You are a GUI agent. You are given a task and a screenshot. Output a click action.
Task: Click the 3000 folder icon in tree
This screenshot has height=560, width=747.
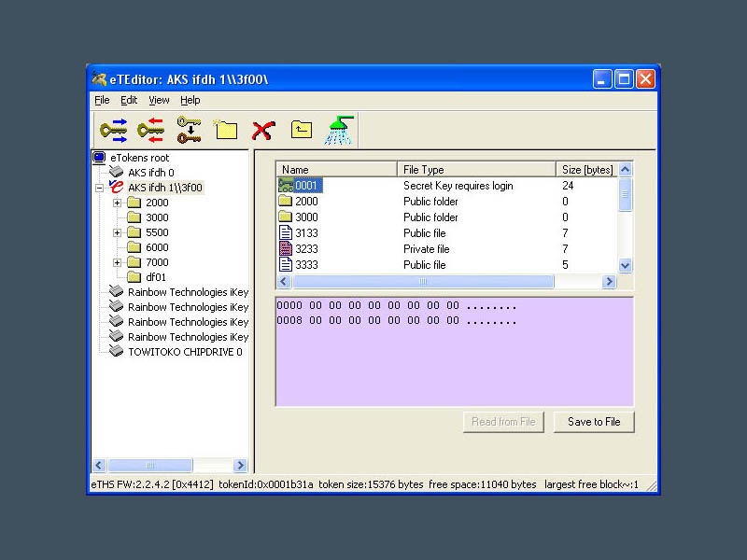pyautogui.click(x=134, y=217)
